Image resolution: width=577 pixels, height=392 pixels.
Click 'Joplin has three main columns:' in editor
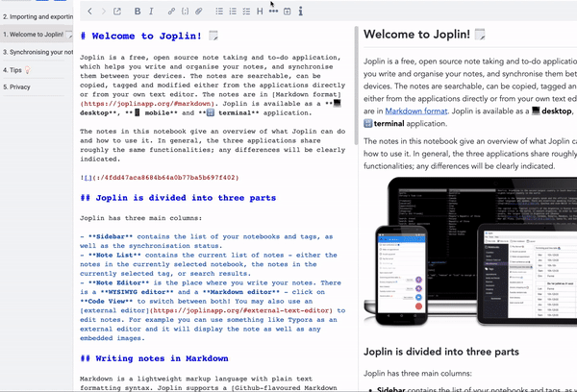[141, 218]
